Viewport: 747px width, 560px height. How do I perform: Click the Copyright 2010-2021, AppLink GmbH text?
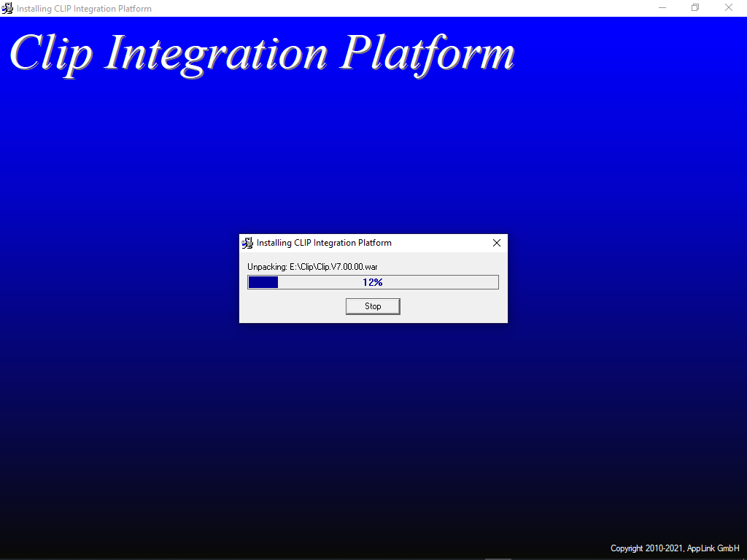point(675,548)
